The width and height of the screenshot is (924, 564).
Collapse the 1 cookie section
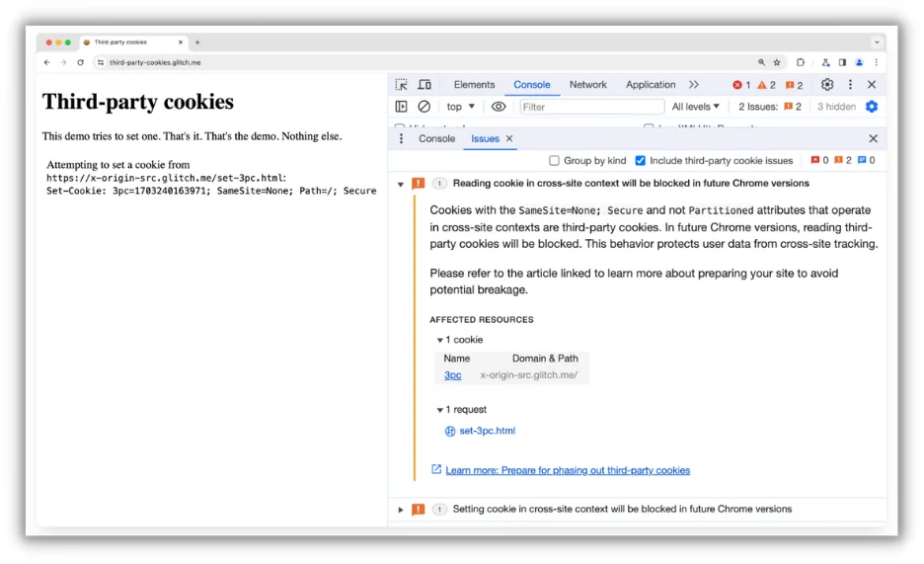[x=439, y=340]
